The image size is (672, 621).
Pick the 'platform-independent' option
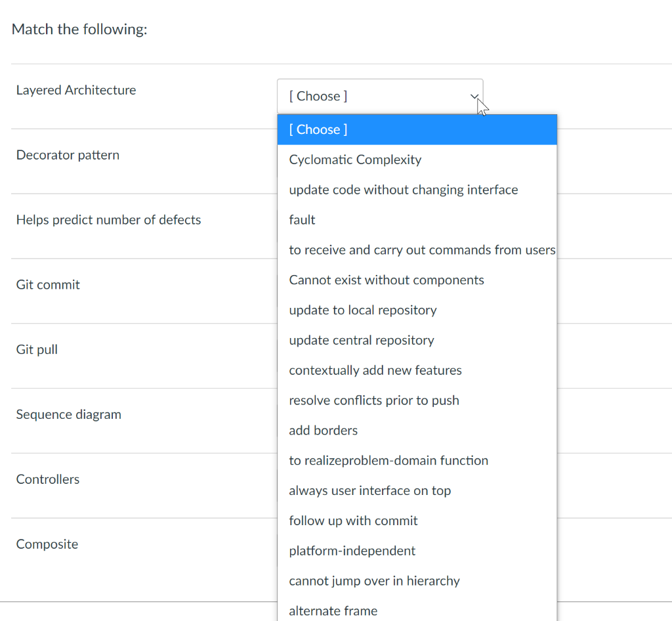pyautogui.click(x=352, y=551)
